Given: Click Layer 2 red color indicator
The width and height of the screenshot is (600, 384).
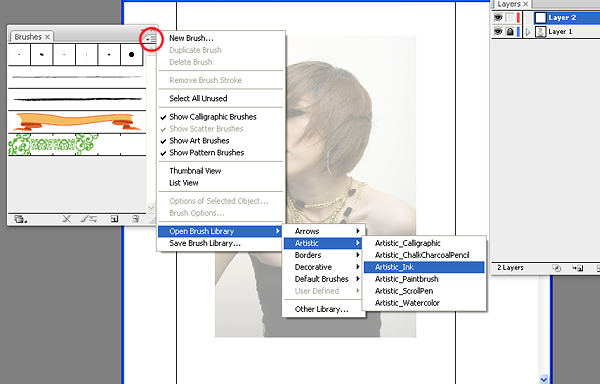Looking at the screenshot, I should (x=518, y=18).
